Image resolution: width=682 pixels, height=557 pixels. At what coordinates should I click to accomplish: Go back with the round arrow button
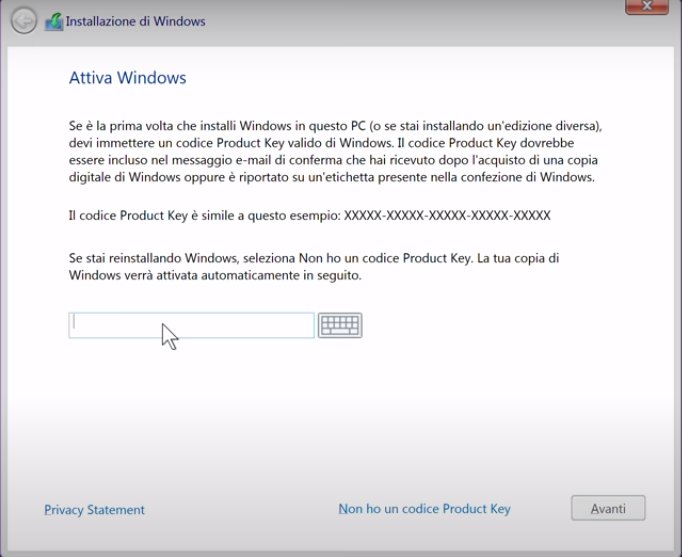tap(23, 21)
